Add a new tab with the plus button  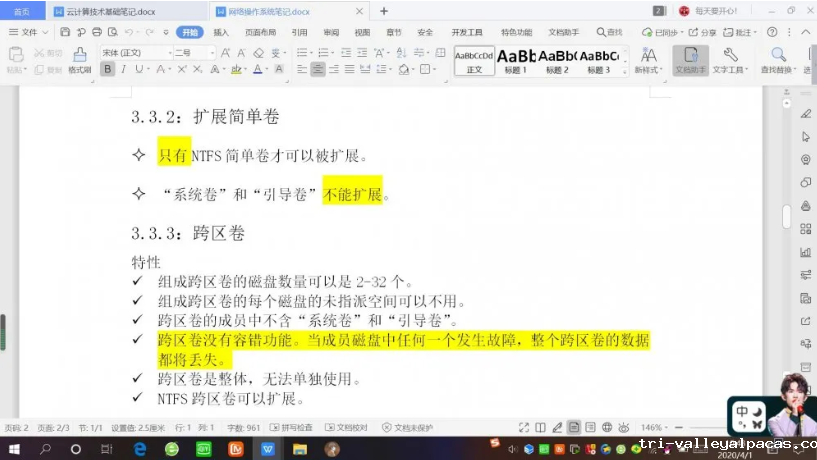click(384, 11)
